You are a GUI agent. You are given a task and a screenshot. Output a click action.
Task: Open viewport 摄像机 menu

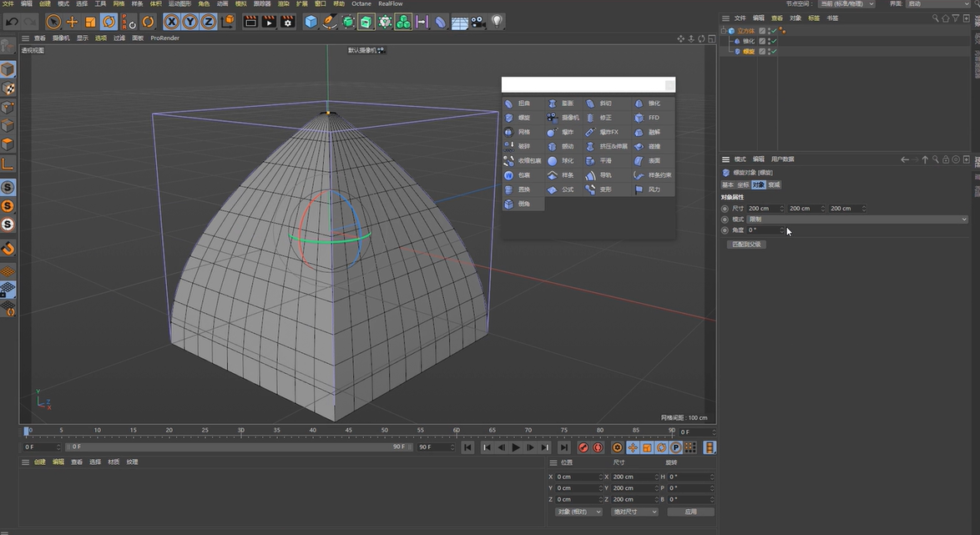[x=61, y=38]
